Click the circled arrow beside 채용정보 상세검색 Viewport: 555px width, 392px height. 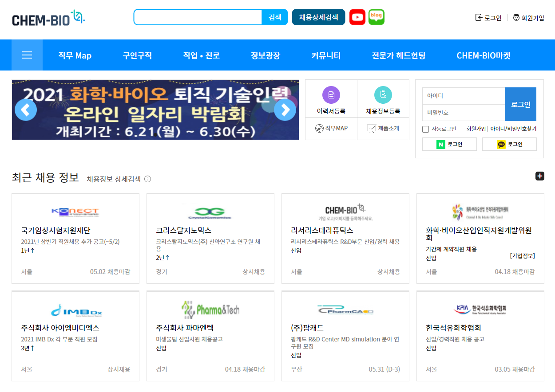148,179
